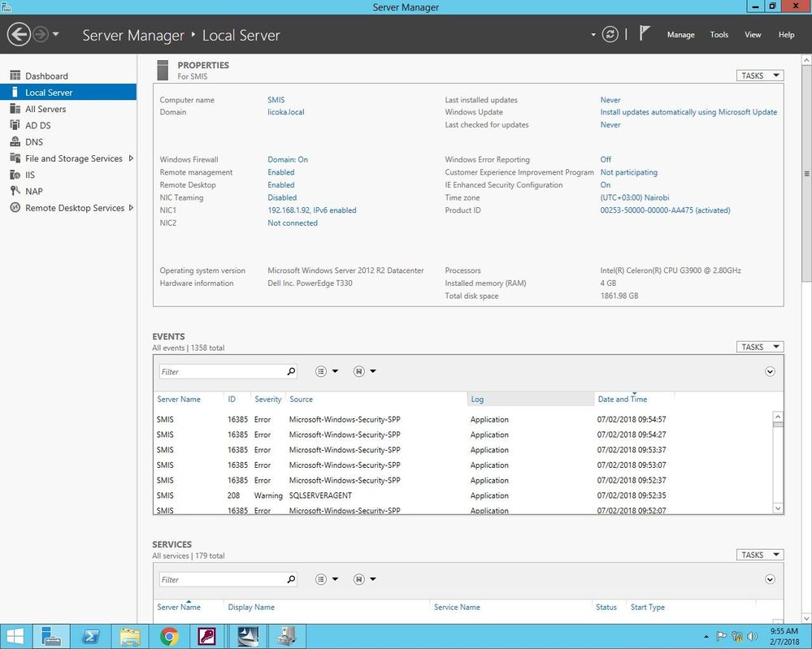Launch Google Chrome from the taskbar

coord(169,637)
